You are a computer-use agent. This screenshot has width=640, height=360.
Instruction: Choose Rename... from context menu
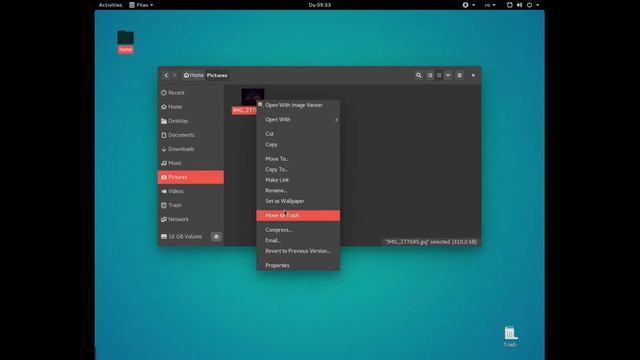point(298,191)
